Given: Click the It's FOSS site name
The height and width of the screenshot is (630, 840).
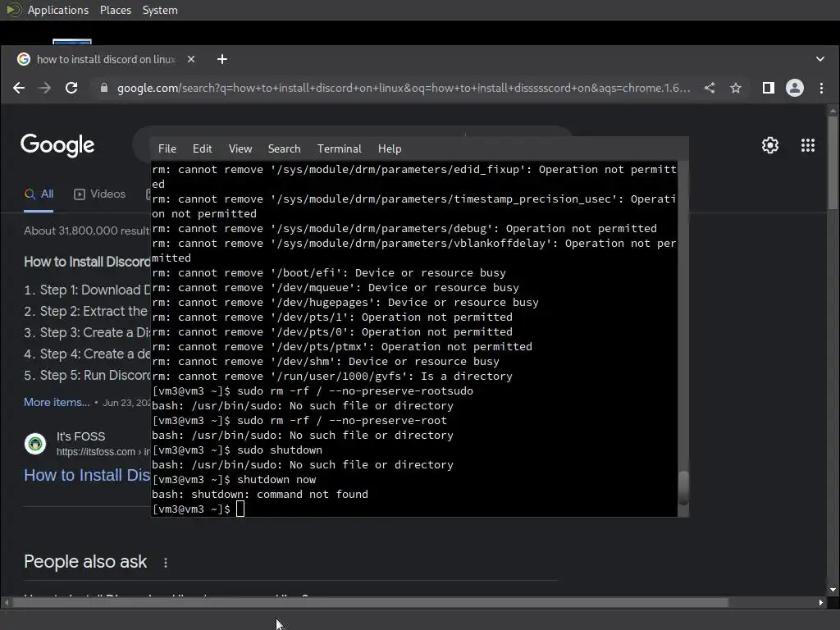Looking at the screenshot, I should point(81,436).
